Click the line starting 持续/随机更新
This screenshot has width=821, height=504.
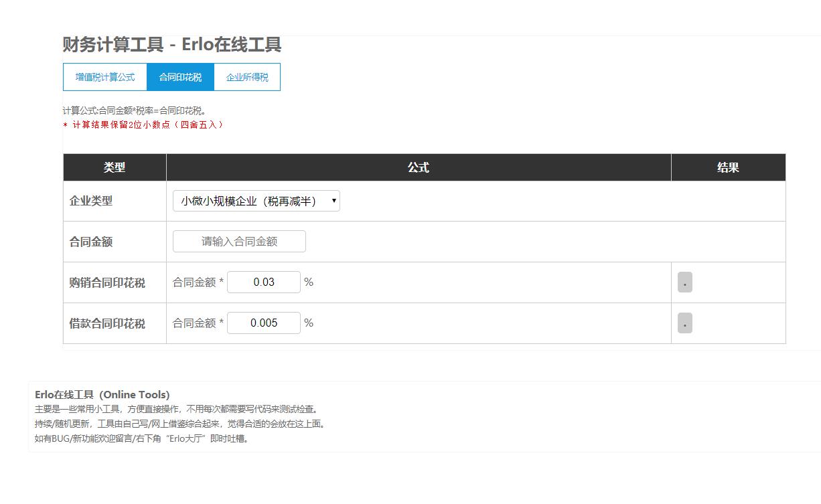click(x=181, y=424)
